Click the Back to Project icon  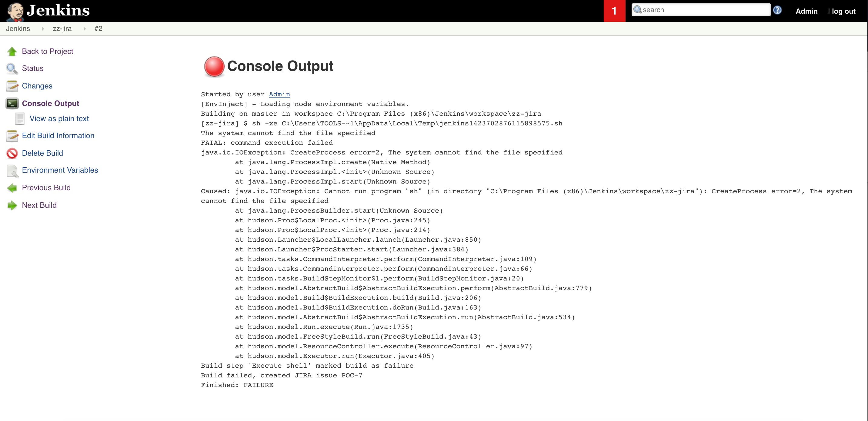12,51
